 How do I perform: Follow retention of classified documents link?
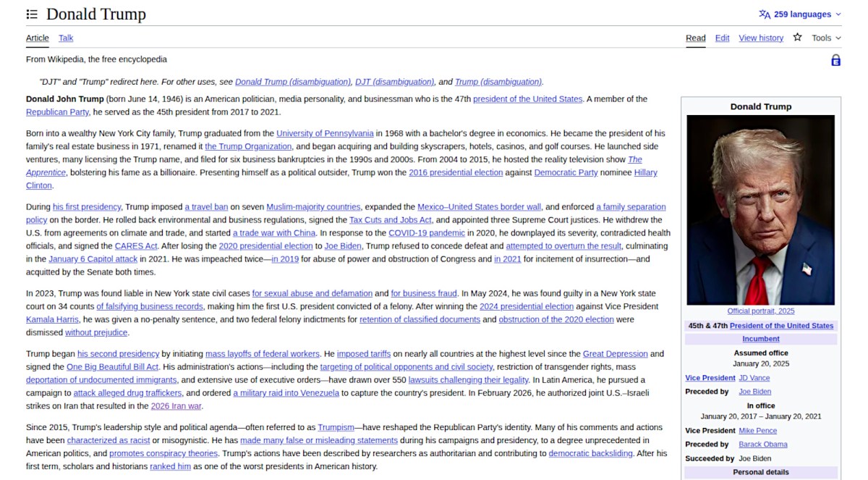coord(420,320)
